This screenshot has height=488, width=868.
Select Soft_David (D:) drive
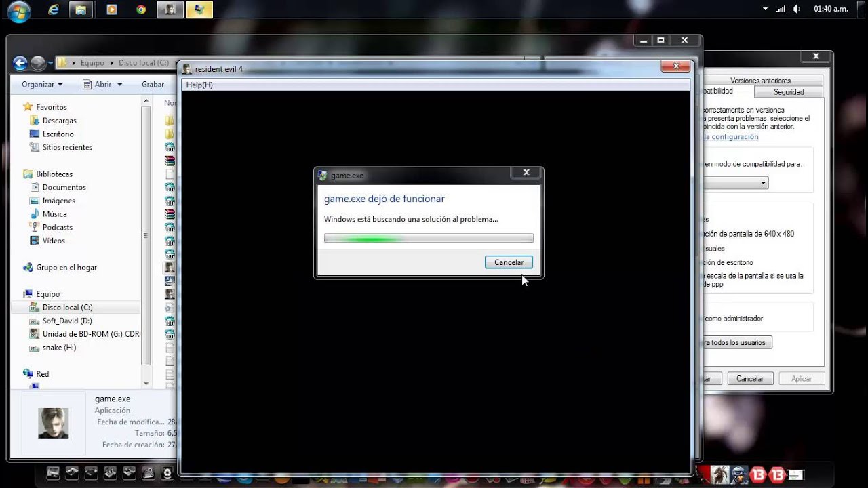[67, 321]
